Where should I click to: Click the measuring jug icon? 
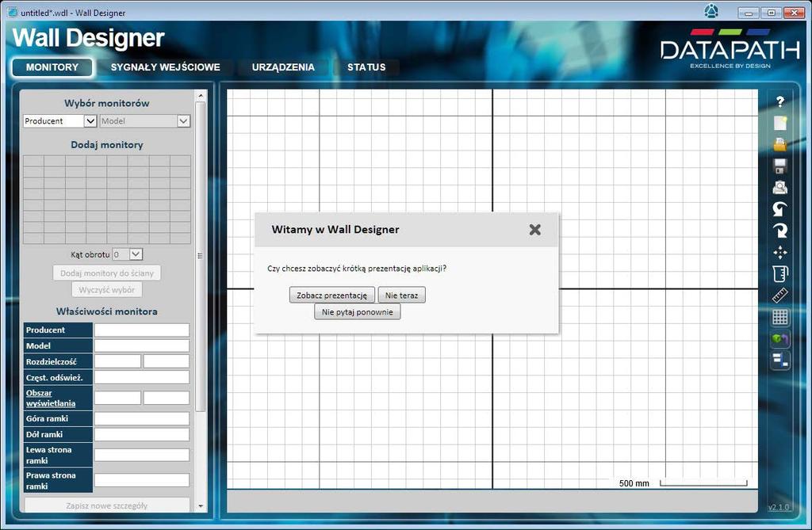pos(780,274)
